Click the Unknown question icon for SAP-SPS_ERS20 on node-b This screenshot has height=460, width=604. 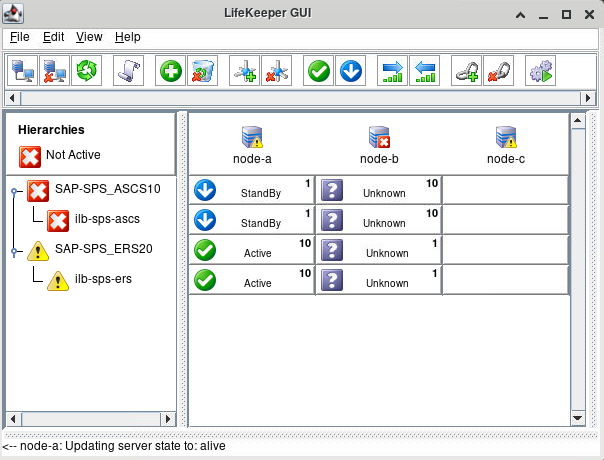(332, 250)
